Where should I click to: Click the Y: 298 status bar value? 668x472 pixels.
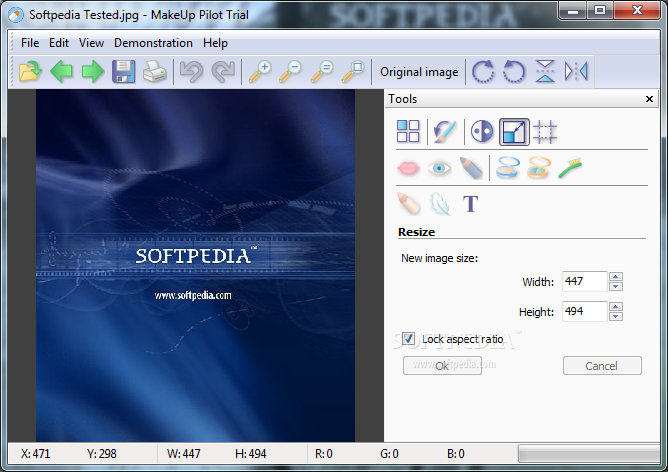[x=101, y=454]
